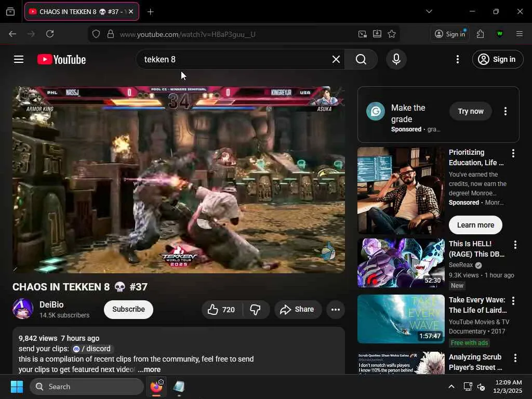Open Take Every Wave movie thumbnail
Image resolution: width=532 pixels, height=399 pixels.
401,319
